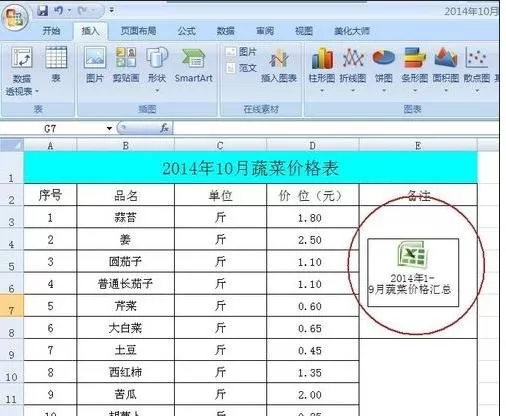
Task: Select row 7 header
Action: (x=12, y=306)
